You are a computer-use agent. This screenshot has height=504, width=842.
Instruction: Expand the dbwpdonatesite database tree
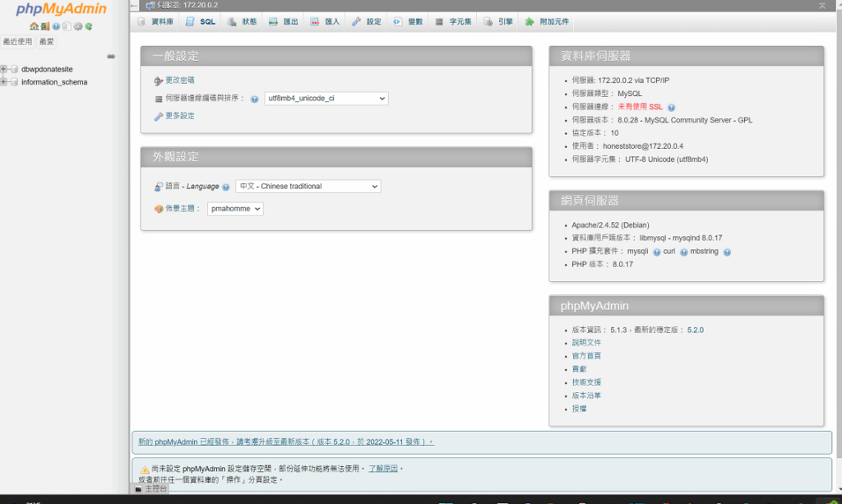4,69
